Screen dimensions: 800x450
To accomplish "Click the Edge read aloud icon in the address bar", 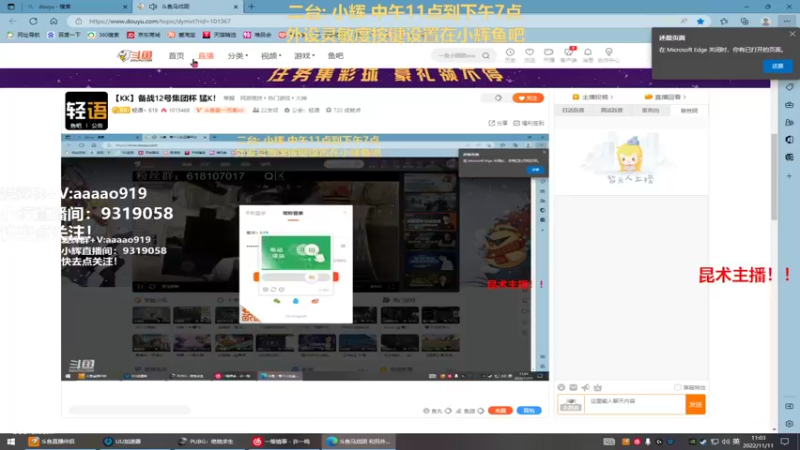I will pyautogui.click(x=684, y=21).
